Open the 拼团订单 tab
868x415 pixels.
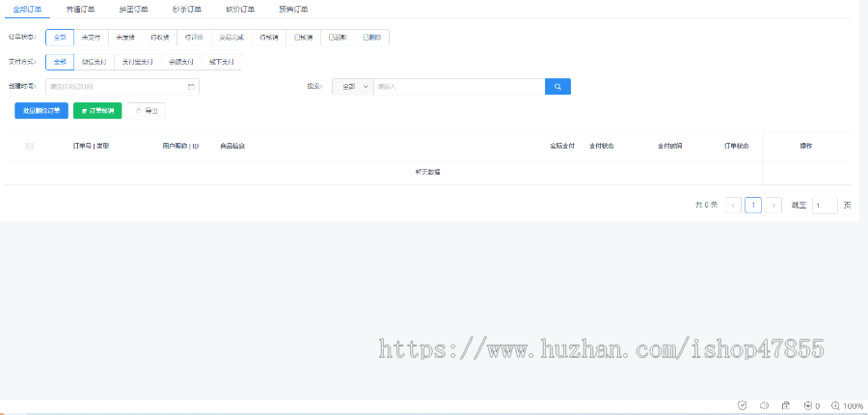click(133, 10)
